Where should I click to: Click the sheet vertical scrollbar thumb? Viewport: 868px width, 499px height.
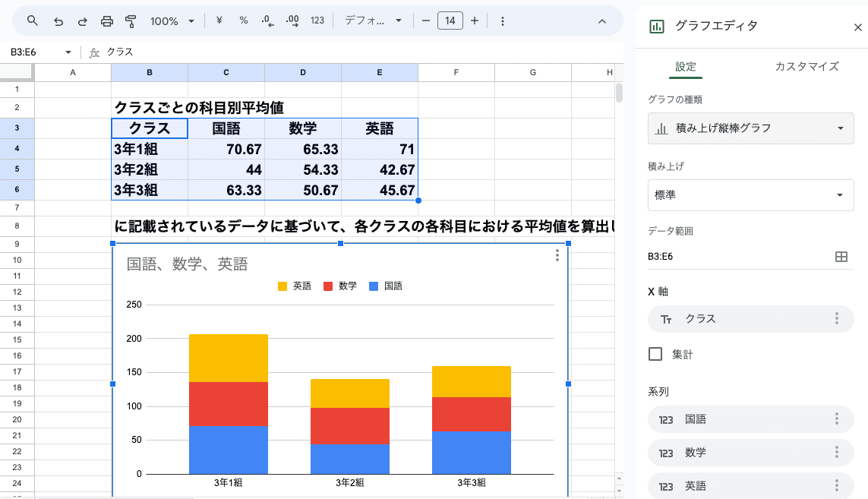click(619, 93)
